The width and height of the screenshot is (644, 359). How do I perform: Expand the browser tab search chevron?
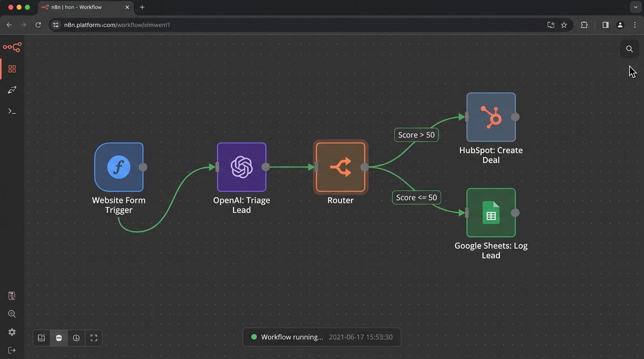coord(635,7)
